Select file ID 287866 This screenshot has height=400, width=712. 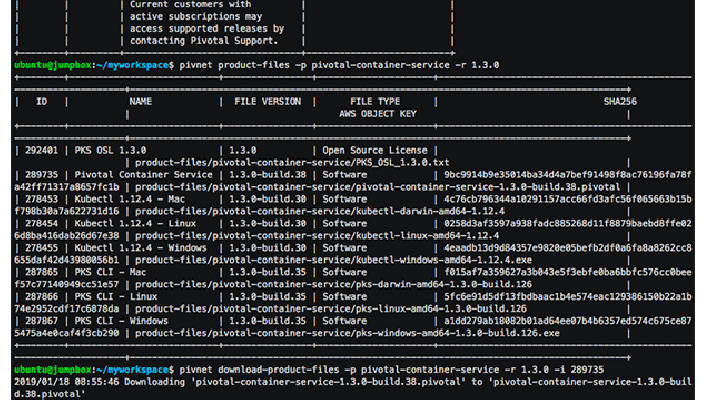point(41,296)
